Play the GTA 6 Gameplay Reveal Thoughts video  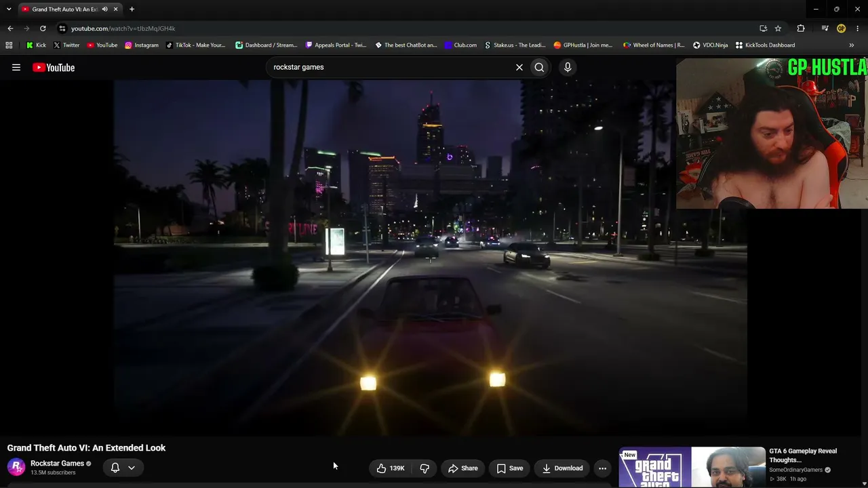[x=803, y=455]
